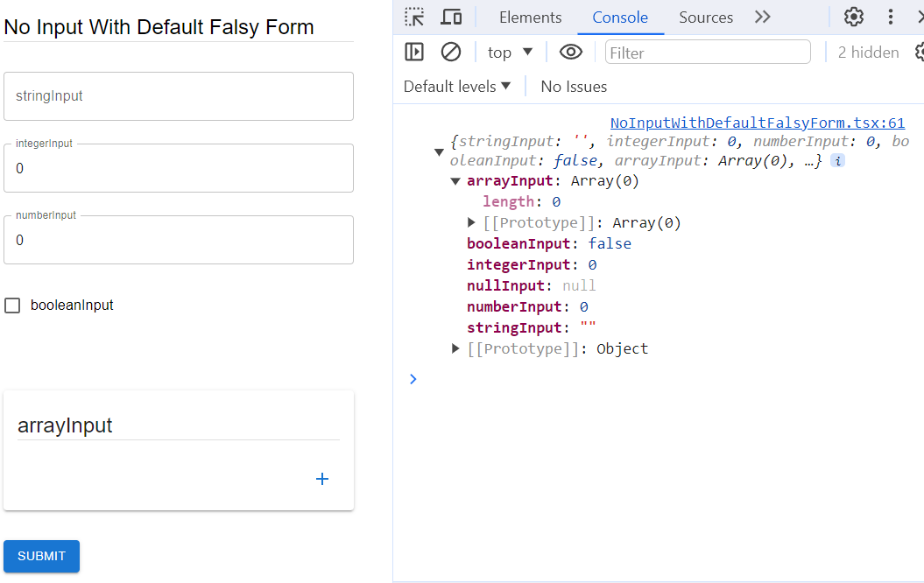Open NoInputWithDefaultFalsyForm.tsx:61 source link
Image resolution: width=924 pixels, height=583 pixels.
[757, 123]
